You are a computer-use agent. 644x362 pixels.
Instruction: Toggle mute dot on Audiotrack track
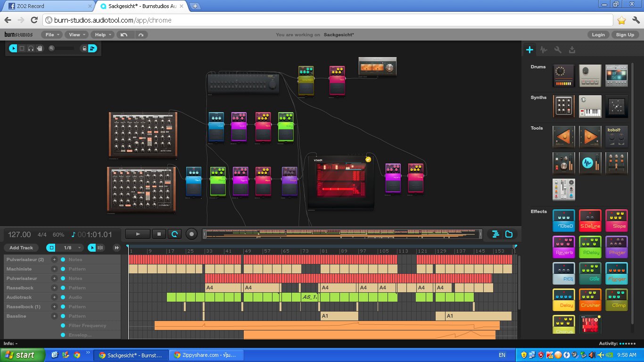pos(63,297)
